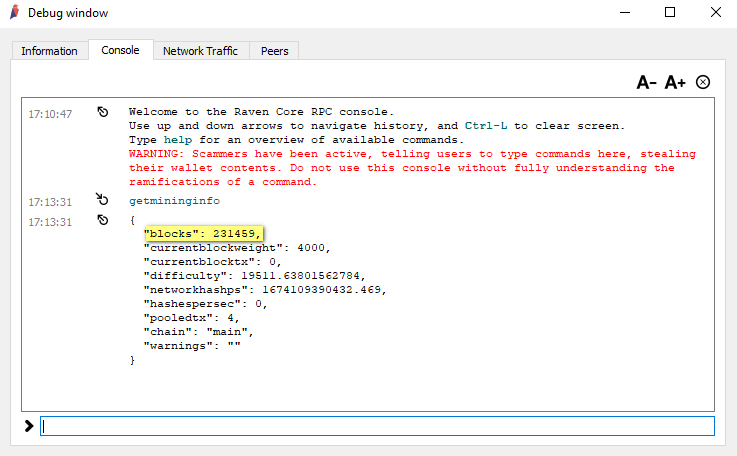Click the highlighted "blocks": 231459 line
The width and height of the screenshot is (737, 456).
(x=203, y=233)
